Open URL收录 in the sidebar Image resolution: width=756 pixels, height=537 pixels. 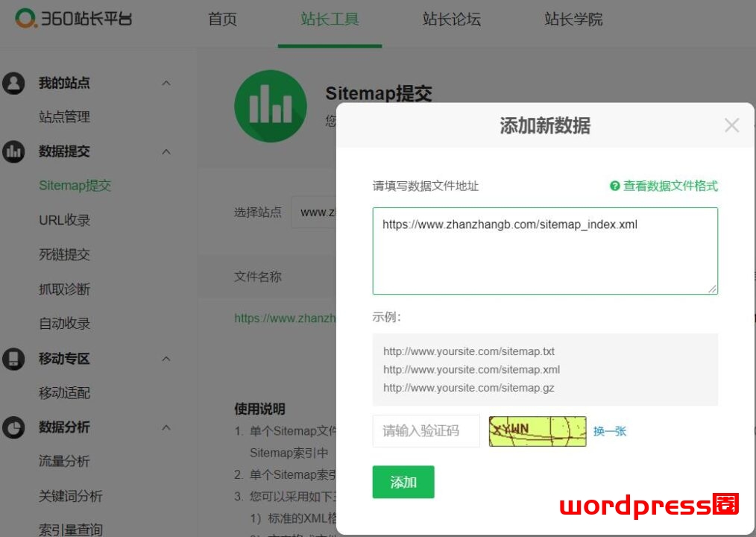coord(65,220)
